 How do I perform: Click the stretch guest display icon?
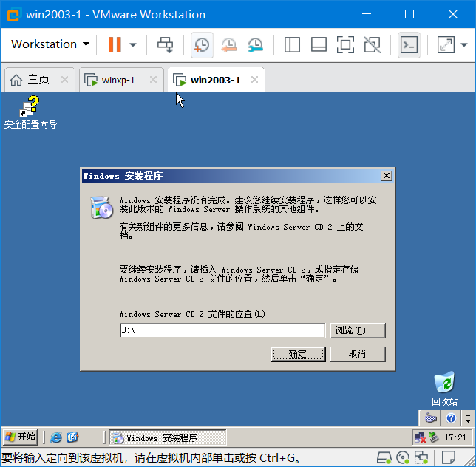click(x=446, y=45)
